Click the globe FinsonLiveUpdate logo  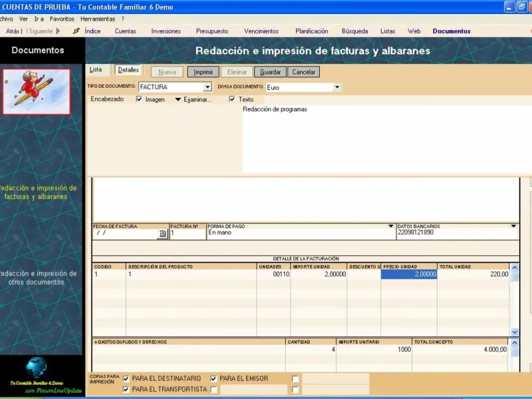[37, 368]
